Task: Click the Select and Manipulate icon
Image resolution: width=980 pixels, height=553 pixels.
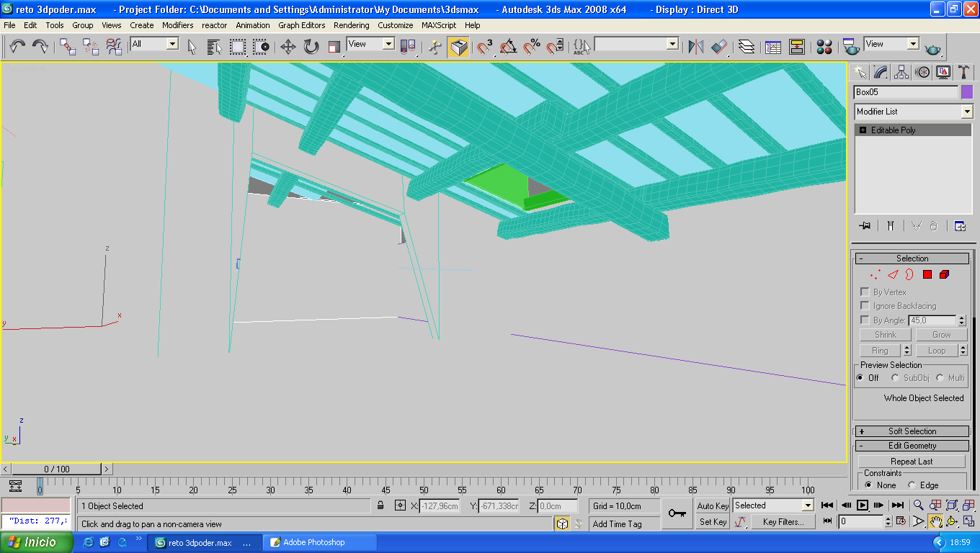Action: pyautogui.click(x=435, y=47)
